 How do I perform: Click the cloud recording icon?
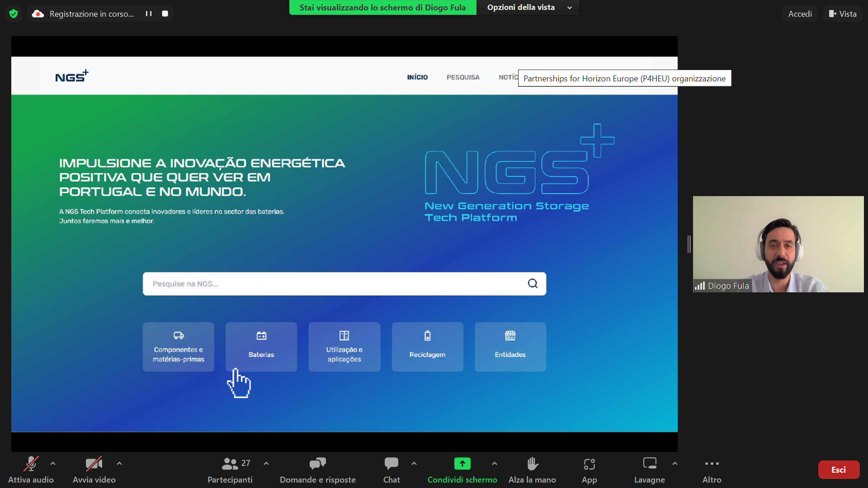(38, 14)
